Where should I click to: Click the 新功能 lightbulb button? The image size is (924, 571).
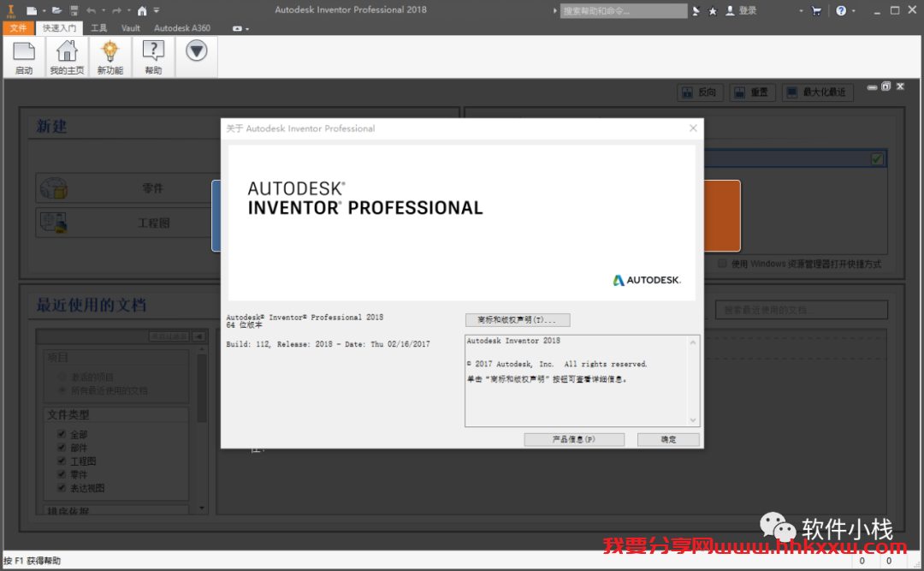click(110, 57)
